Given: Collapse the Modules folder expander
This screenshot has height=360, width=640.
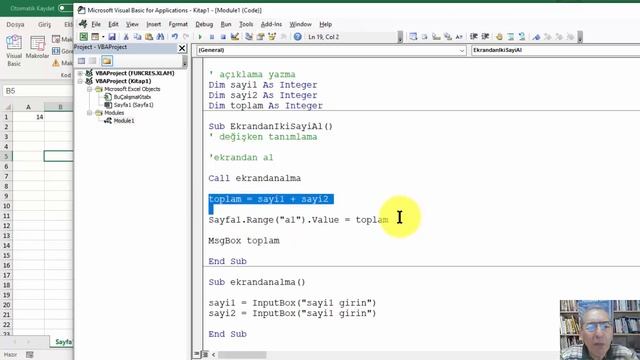Looking at the screenshot, I should [89, 113].
